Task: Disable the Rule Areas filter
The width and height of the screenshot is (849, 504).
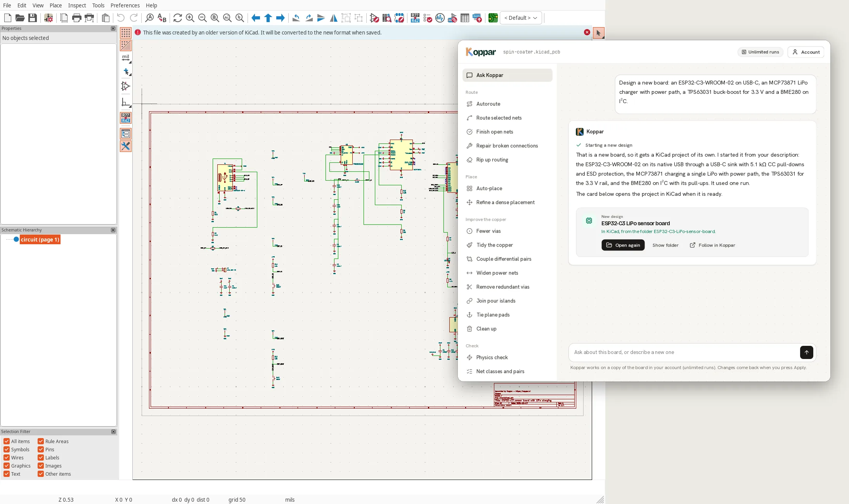Action: point(41,441)
